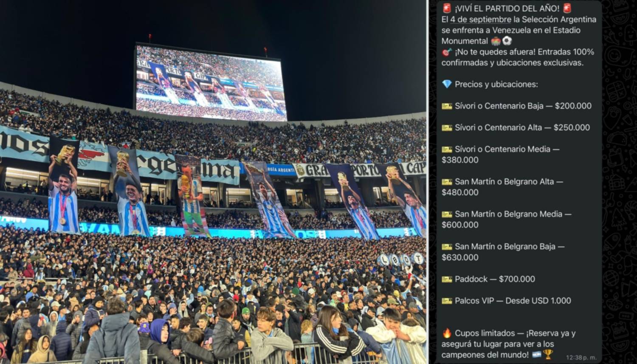This screenshot has width=637, height=364.
Task: Click the ticket emoji beside Paddock
Action: pos(447,279)
